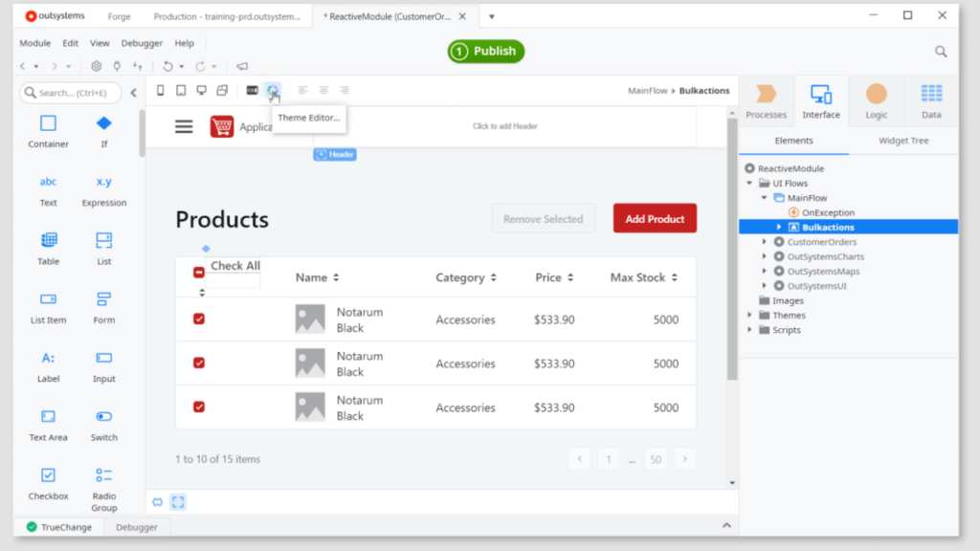980x551 pixels.
Task: Select the Radio Group widget
Action: (x=103, y=489)
